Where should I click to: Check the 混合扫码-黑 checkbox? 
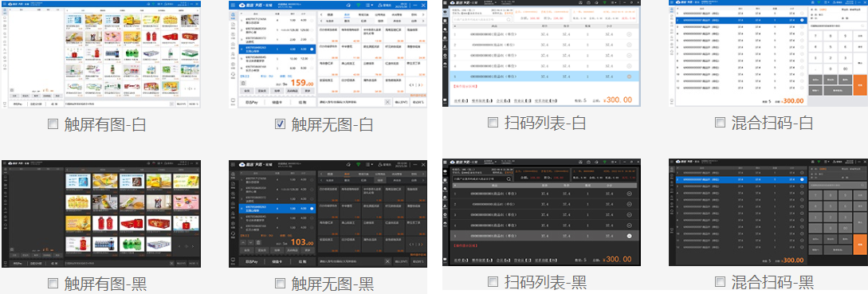coord(720,281)
